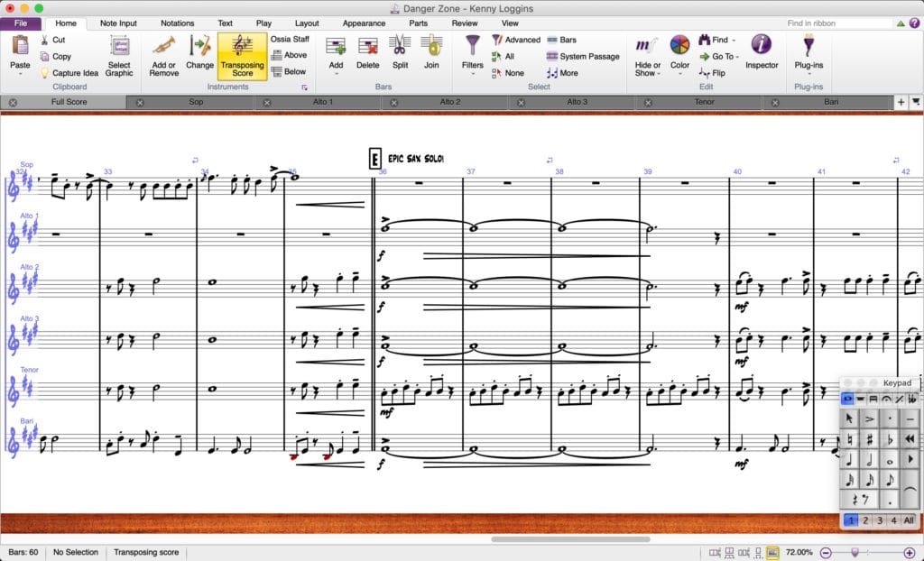Select voice 3 on the Keypad
924x561 pixels.
(880, 520)
